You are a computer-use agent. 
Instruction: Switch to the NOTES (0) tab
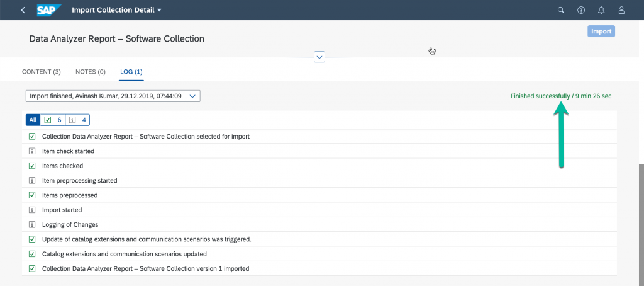pyautogui.click(x=91, y=72)
